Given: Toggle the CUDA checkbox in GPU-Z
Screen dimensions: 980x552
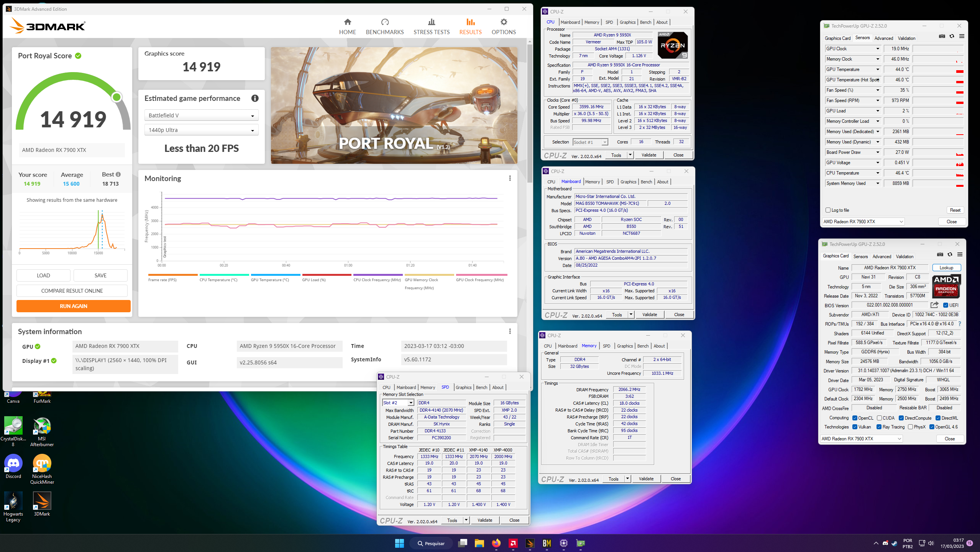Looking at the screenshot, I should tap(879, 418).
